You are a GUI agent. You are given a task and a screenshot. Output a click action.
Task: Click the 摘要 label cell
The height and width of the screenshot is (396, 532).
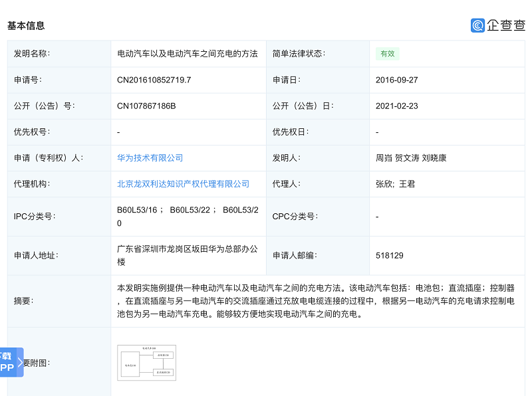click(x=59, y=301)
